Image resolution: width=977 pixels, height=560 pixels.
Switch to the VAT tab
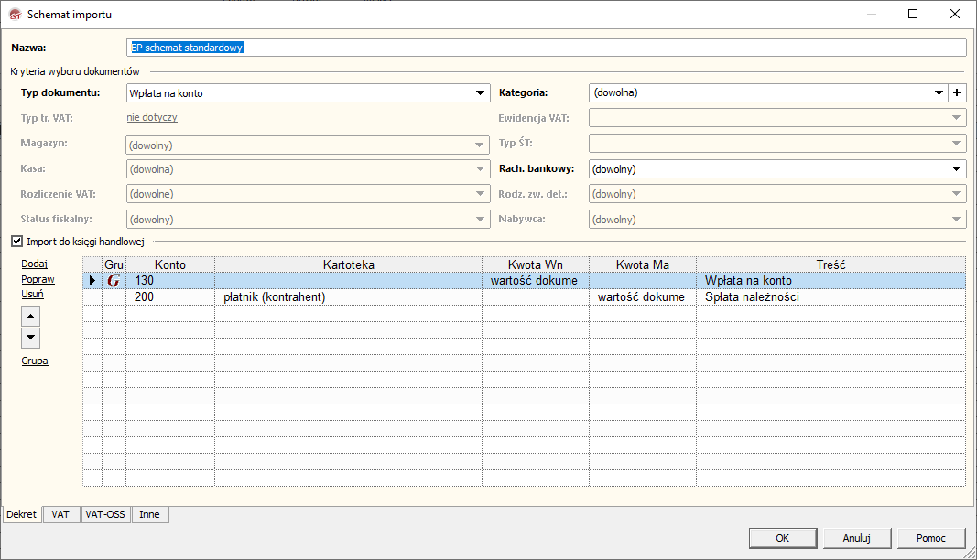(60, 514)
